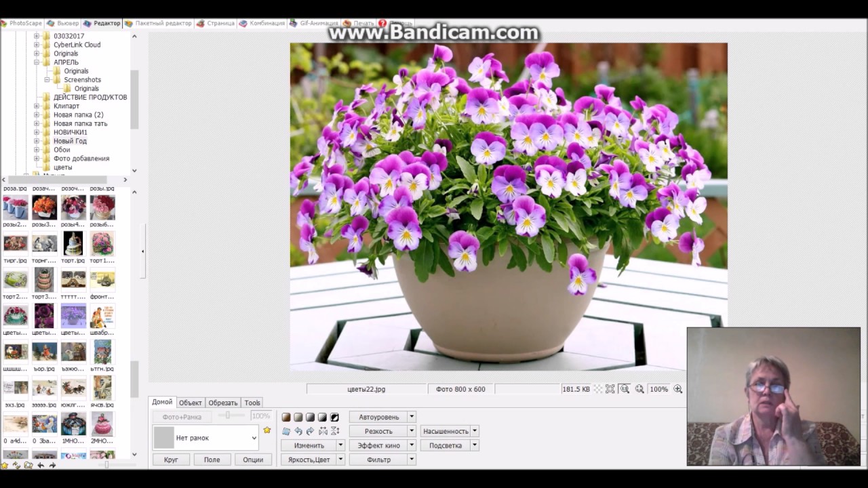This screenshot has height=488, width=868.
Task: Switch to the Вьювер tab
Action: coord(62,23)
